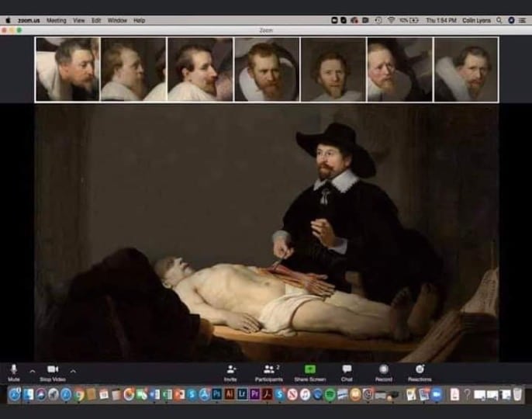Viewport: 532px width, 419px height.
Task: Click the Invite icon
Action: 230,369
